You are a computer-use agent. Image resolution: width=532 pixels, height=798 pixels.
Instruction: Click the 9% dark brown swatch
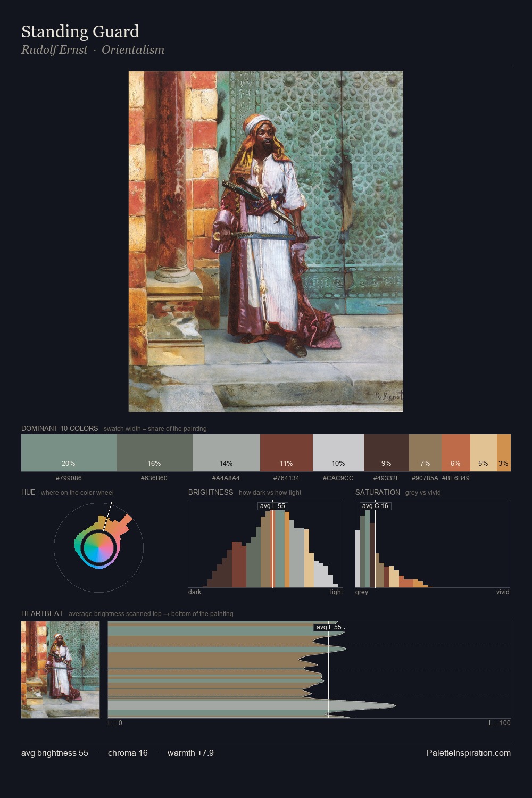386,453
